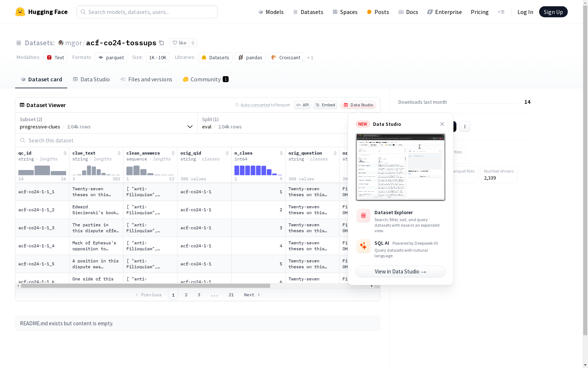588x368 pixels.
Task: Go to page 2 of the table
Action: coord(186,295)
